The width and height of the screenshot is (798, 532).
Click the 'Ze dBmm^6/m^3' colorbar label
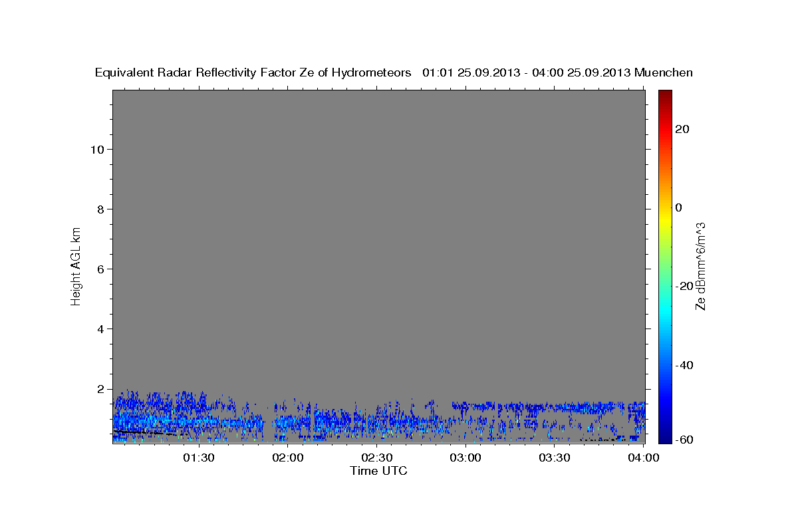700,266
